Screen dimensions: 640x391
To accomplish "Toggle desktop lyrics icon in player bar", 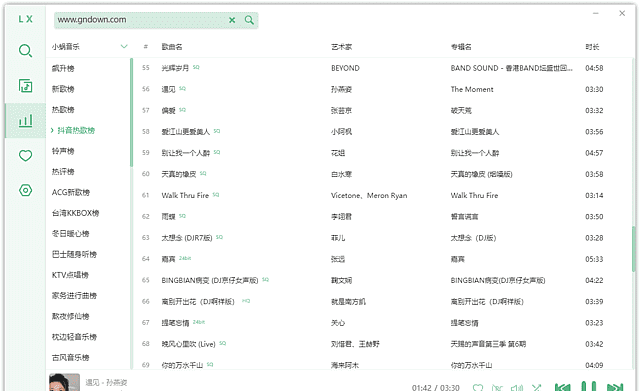I will pyautogui.click(x=497, y=387).
